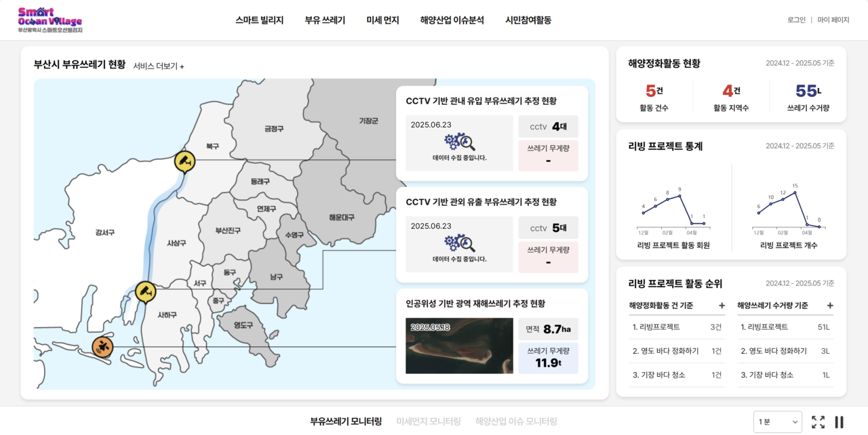Pause the auto-rotating dashboard slideshow
This screenshot has height=435, width=868.
(x=839, y=422)
